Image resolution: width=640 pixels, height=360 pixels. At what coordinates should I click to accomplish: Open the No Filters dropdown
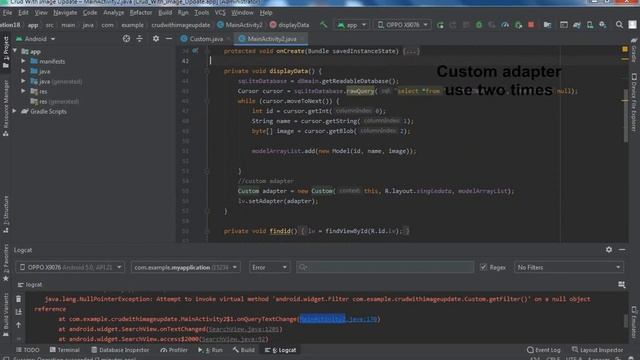pyautogui.click(x=569, y=267)
